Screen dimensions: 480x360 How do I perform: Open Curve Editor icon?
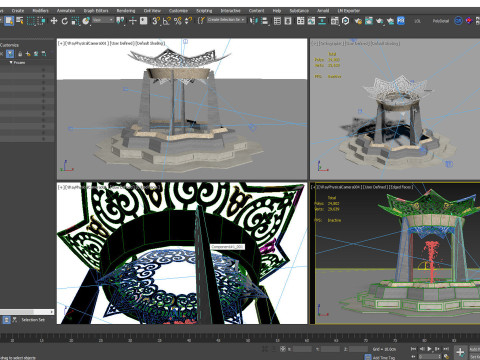pyautogui.click(x=311, y=21)
